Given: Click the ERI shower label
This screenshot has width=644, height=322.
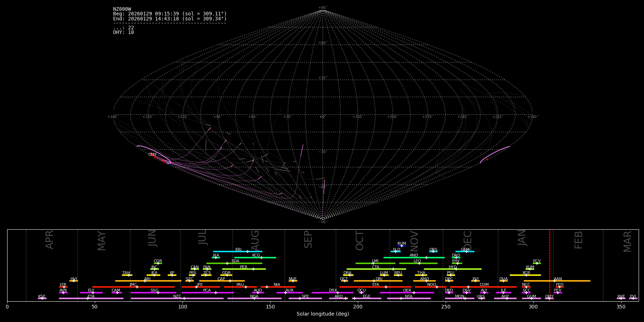Looking at the screenshot, I should point(239,250).
